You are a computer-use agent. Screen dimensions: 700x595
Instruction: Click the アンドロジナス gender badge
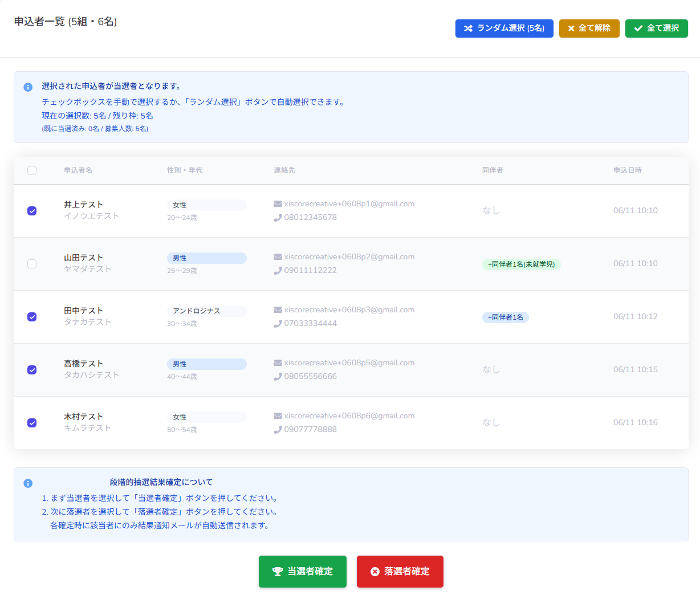coord(207,311)
